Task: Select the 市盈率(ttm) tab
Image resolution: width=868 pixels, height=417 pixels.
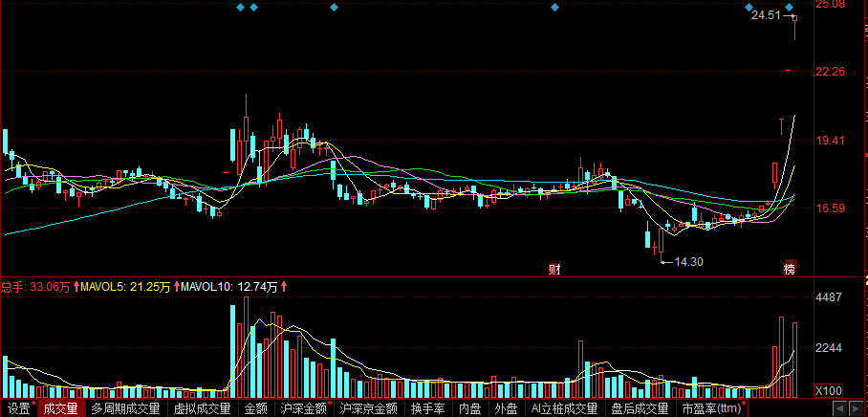Action: pyautogui.click(x=712, y=409)
